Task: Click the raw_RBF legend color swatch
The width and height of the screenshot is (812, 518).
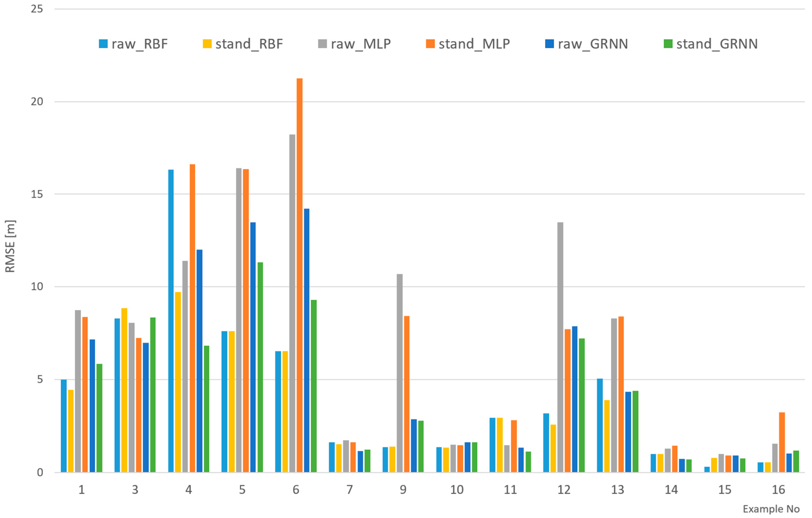Action: [103, 44]
